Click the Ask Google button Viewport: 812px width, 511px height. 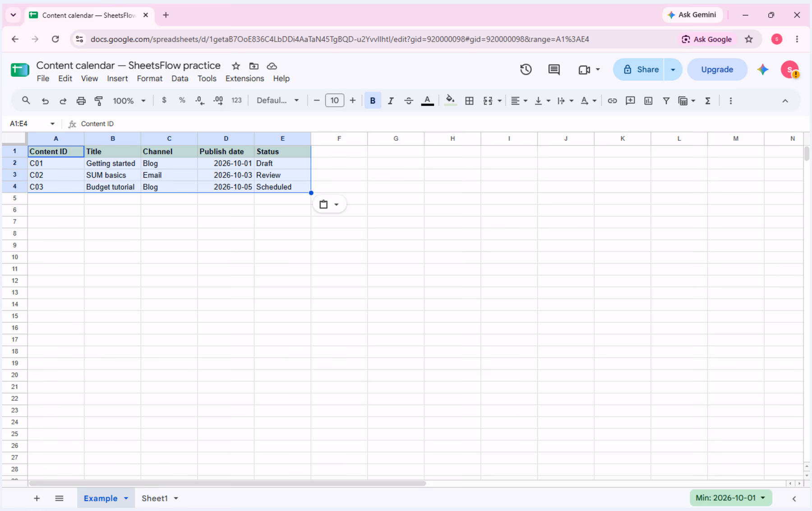tap(706, 39)
